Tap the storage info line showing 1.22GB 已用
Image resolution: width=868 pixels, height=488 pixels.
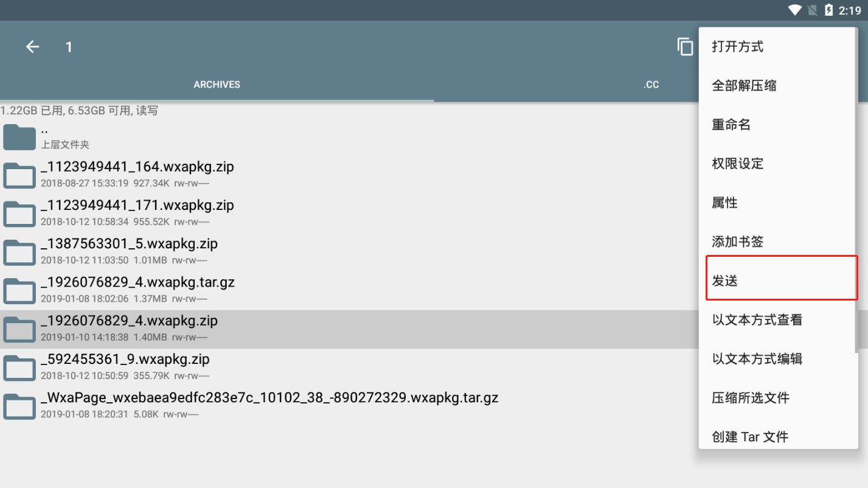coord(79,111)
